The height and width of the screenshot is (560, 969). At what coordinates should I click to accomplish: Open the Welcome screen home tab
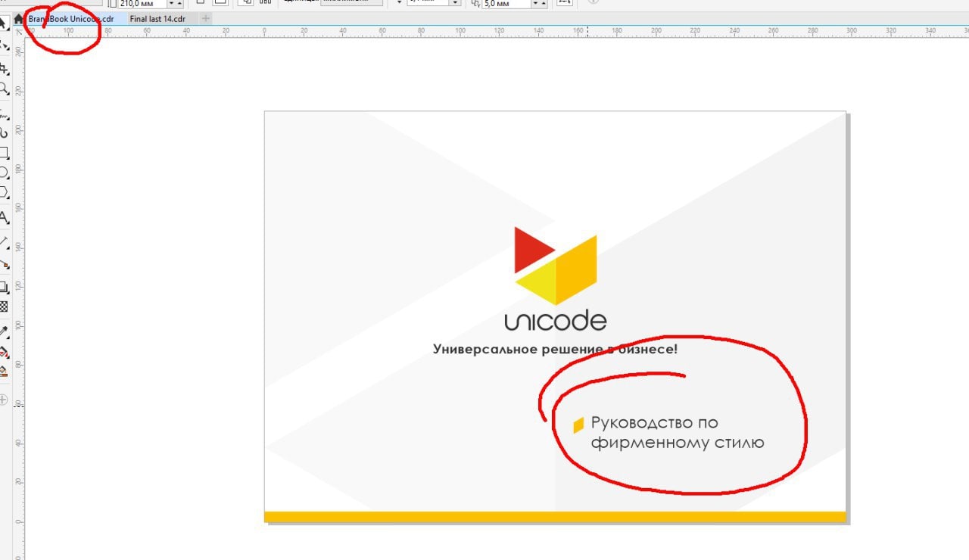(x=18, y=18)
